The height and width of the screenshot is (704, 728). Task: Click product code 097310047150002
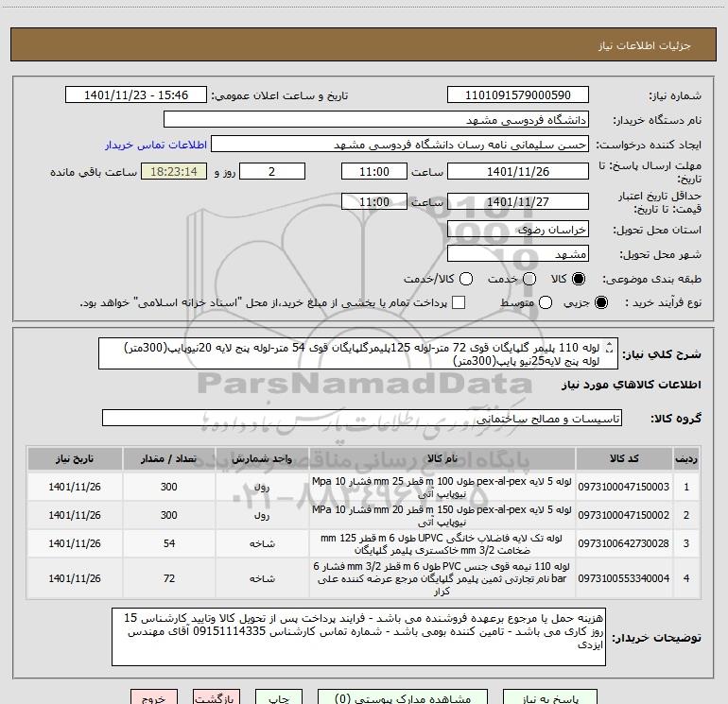pos(624,515)
